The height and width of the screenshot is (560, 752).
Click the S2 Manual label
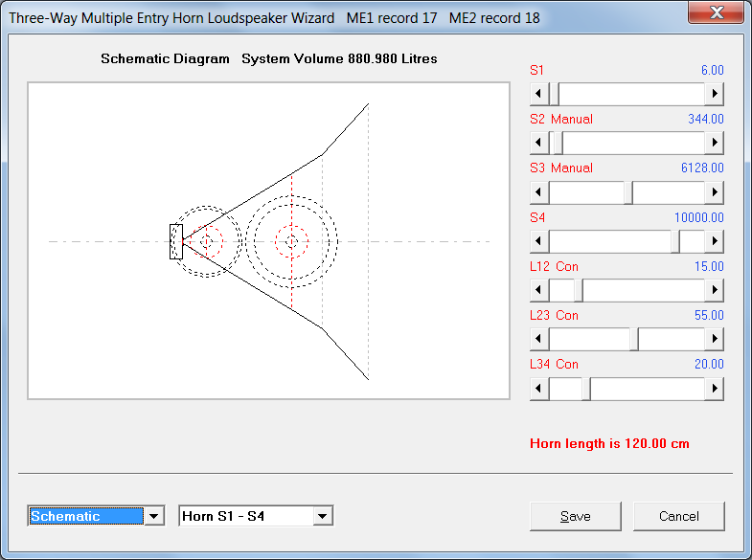click(x=561, y=119)
